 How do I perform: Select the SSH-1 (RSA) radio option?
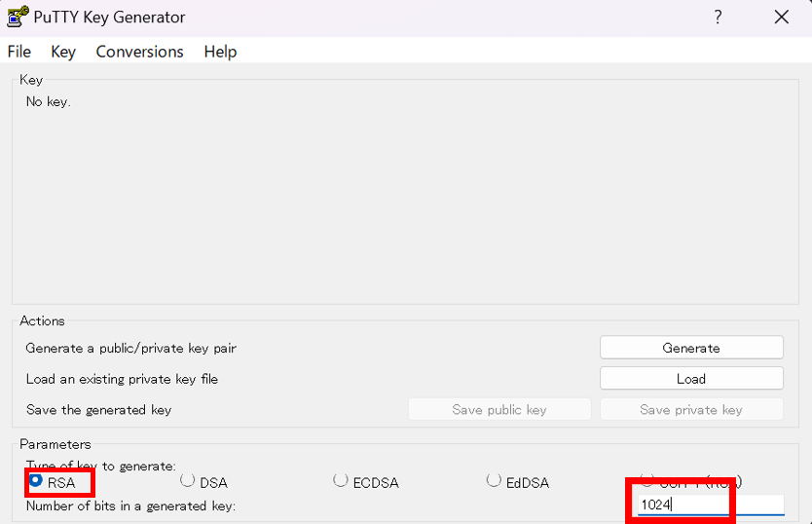[647, 480]
